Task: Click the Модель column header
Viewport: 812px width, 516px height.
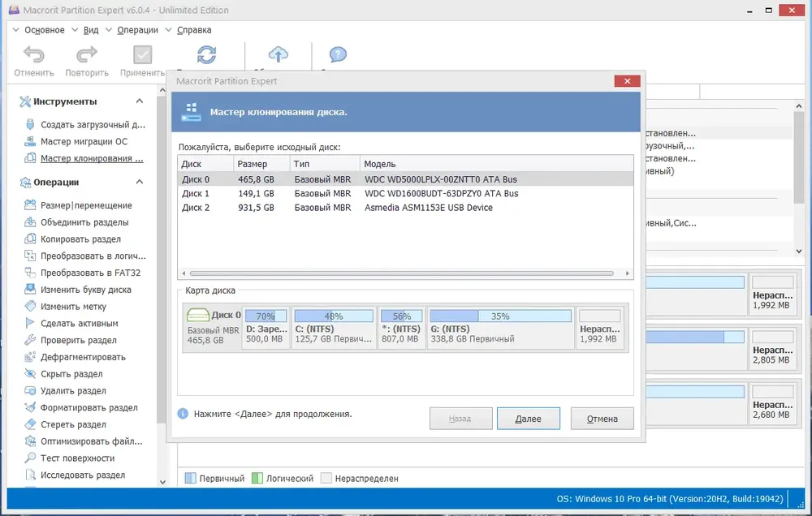Action: coord(497,164)
